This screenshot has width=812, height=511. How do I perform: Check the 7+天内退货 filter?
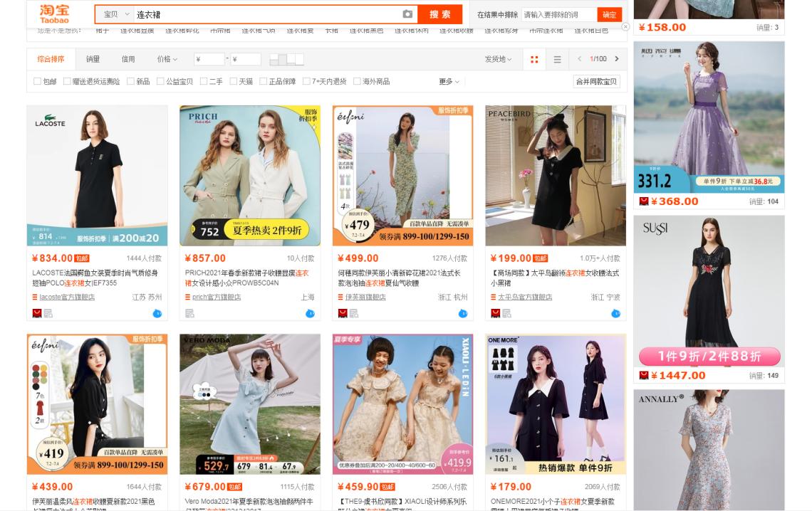306,81
